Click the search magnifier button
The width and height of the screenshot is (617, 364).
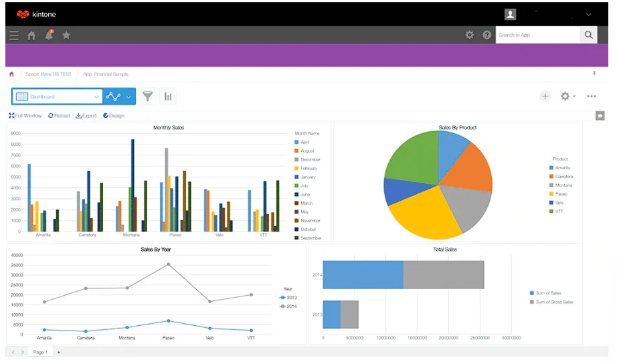(x=589, y=35)
